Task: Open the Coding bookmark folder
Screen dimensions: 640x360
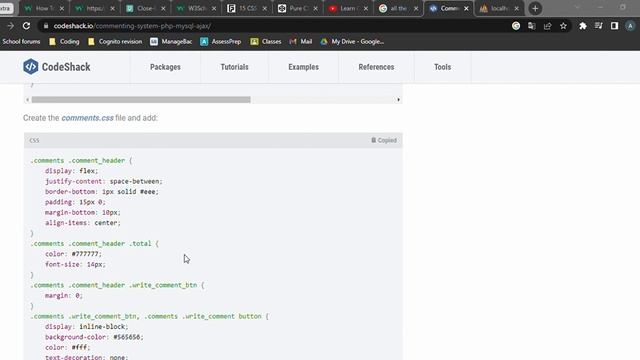Action: 64,41
